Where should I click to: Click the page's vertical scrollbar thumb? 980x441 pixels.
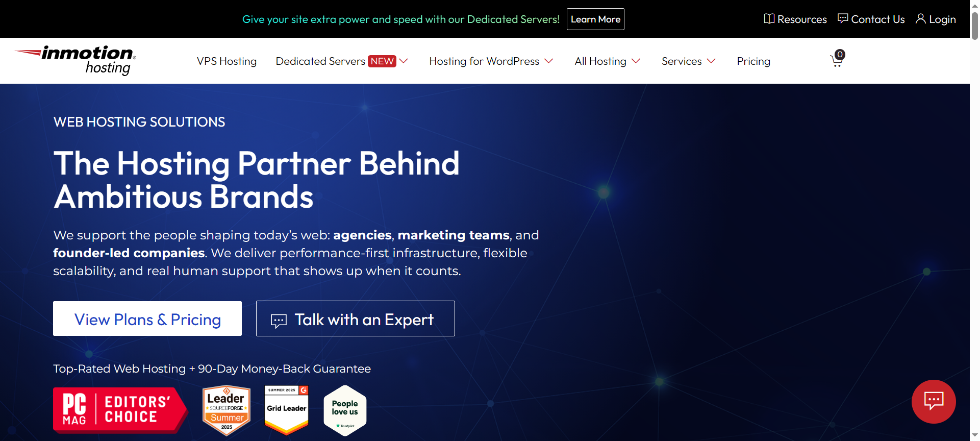974,26
